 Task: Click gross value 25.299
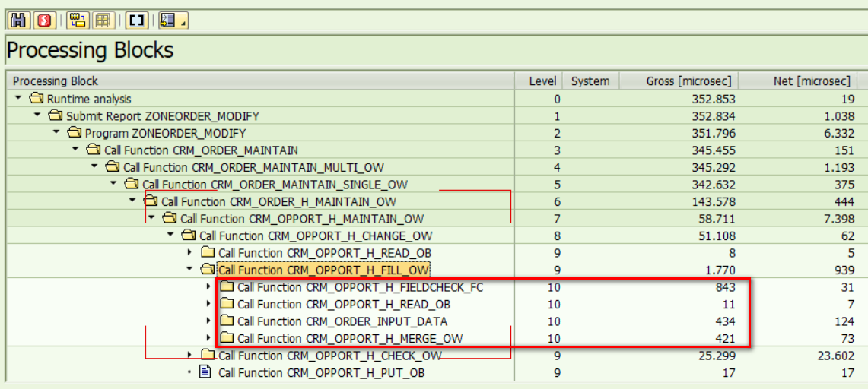pos(717,356)
